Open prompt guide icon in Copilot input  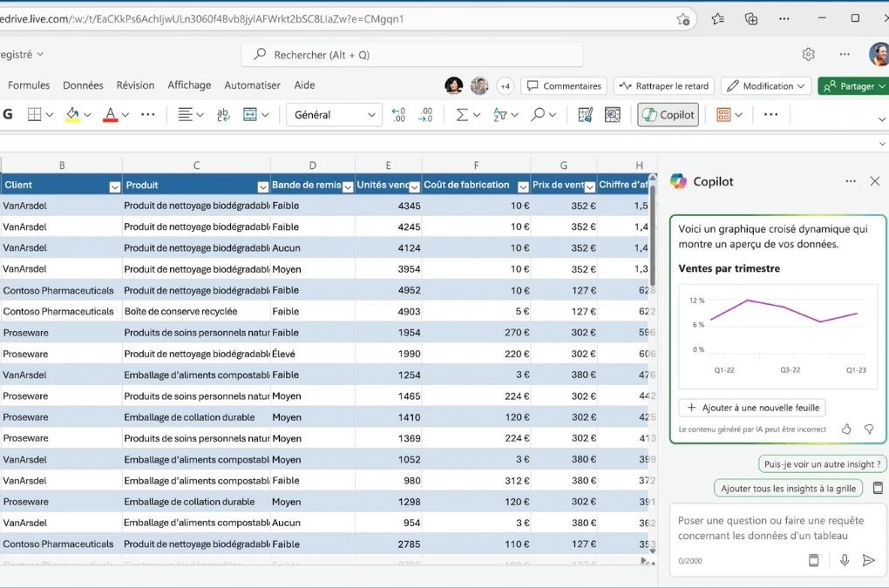click(x=813, y=560)
